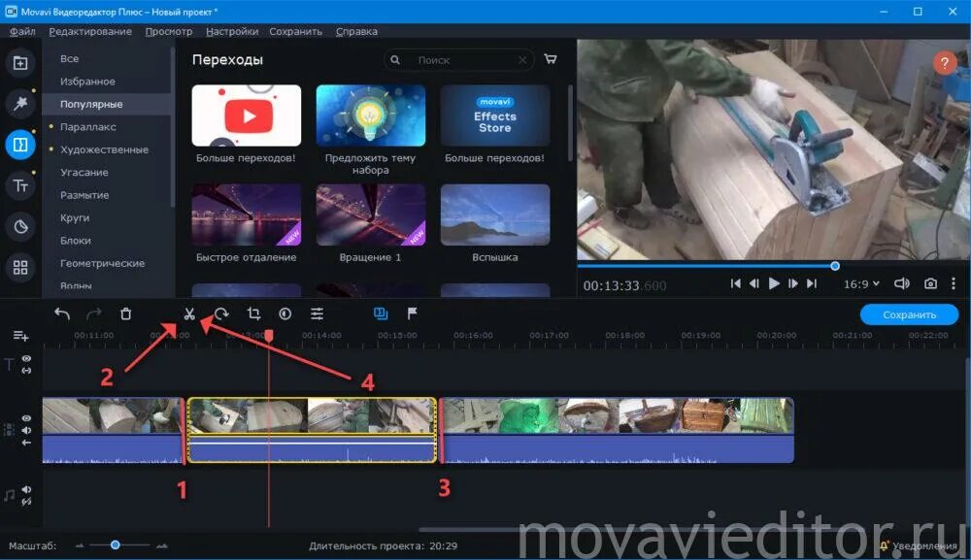Mute the player volume speaker icon
Viewport: 971px width, 560px height.
[x=902, y=283]
